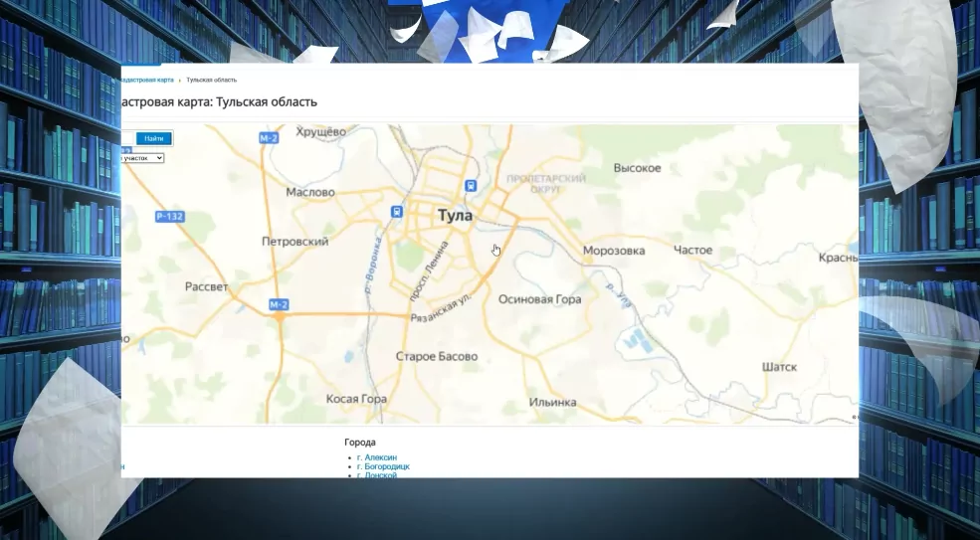Click the railway station icon left of Тула
980x540 pixels.
[x=397, y=212]
